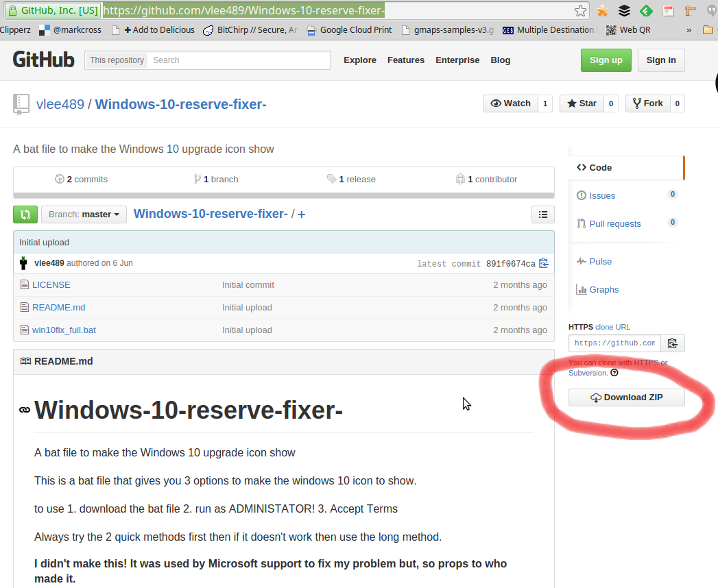The image size is (718, 588).
Task: Open the @markcross bookmark
Action: coord(70,29)
